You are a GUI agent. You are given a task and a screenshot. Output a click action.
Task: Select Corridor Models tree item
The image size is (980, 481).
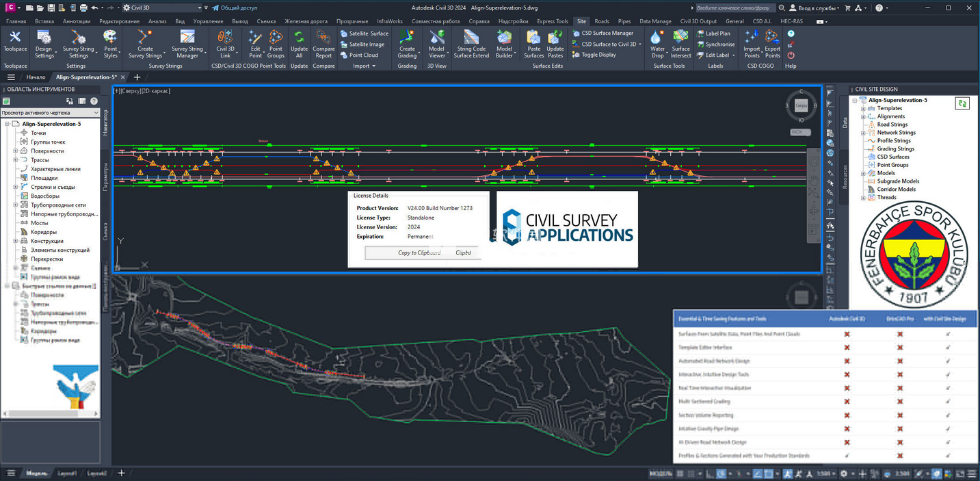pyautogui.click(x=896, y=190)
